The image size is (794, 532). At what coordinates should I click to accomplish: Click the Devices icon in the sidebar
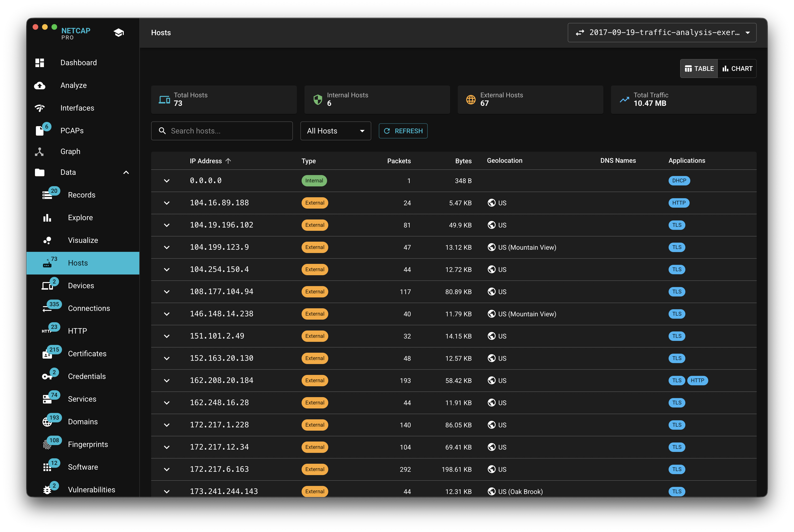(47, 286)
